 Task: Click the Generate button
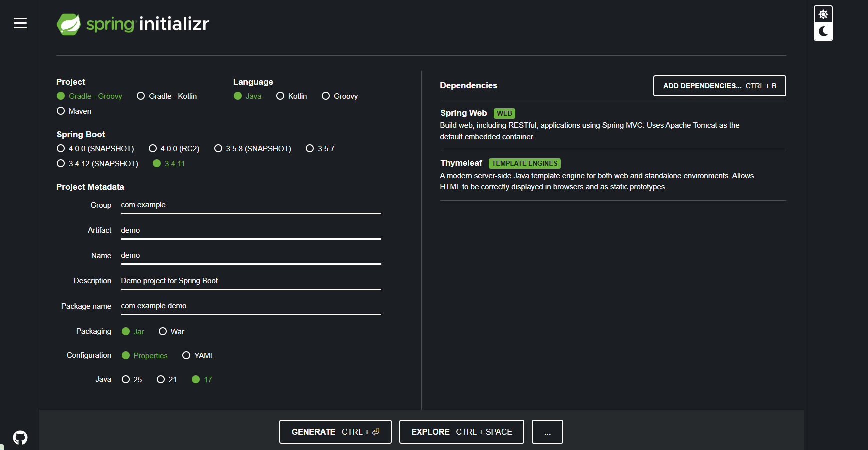pos(335,432)
